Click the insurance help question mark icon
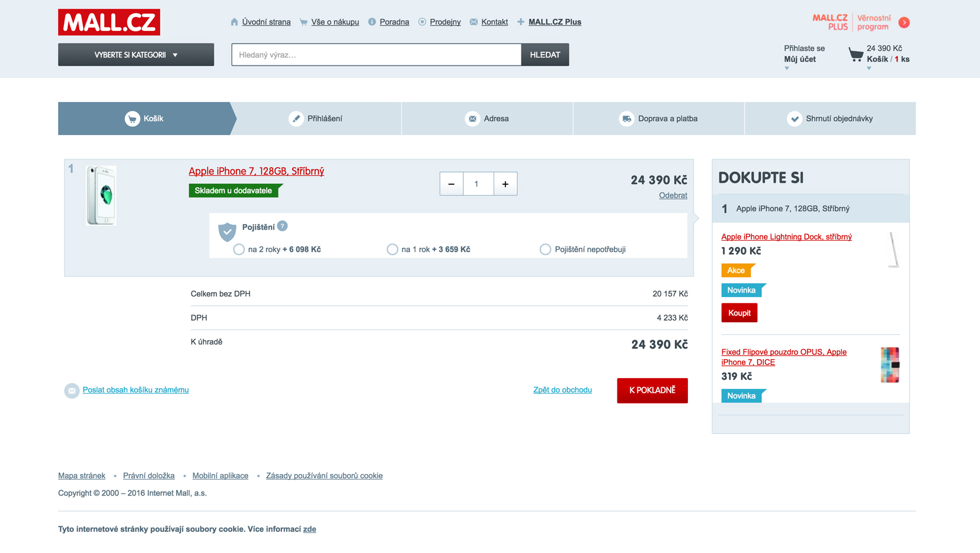 pos(283,226)
